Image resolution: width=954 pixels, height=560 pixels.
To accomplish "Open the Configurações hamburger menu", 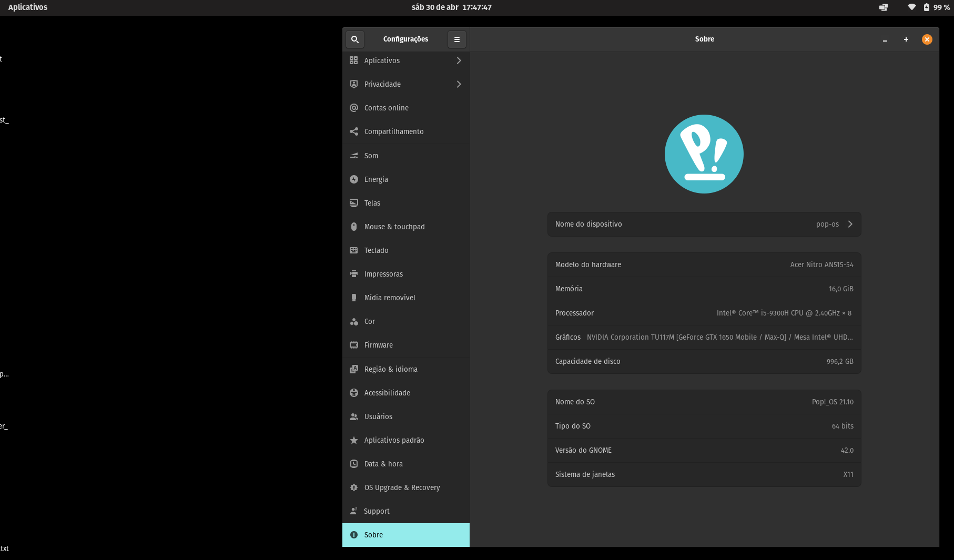I will pos(457,39).
